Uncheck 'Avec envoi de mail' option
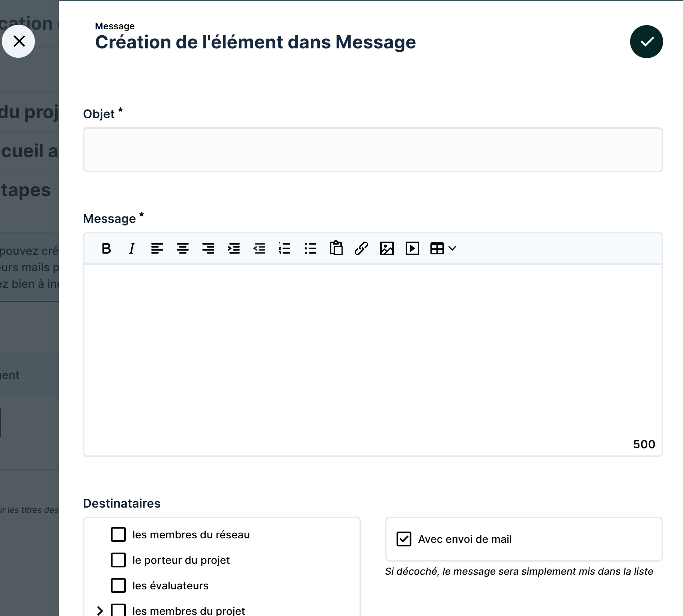The height and width of the screenshot is (616, 683). 404,539
